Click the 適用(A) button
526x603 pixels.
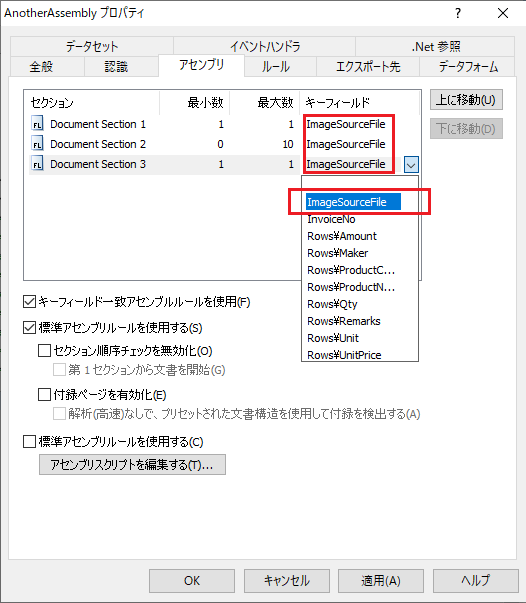[381, 581]
